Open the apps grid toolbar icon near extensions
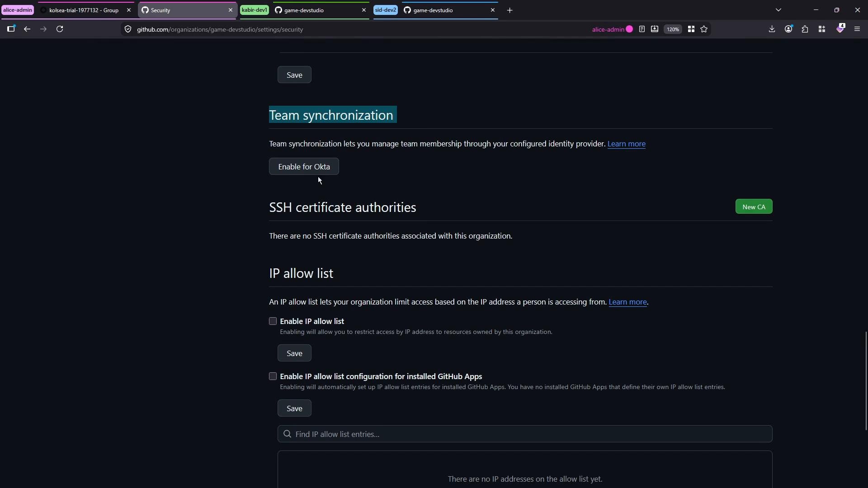The image size is (868, 488). pyautogui.click(x=822, y=29)
